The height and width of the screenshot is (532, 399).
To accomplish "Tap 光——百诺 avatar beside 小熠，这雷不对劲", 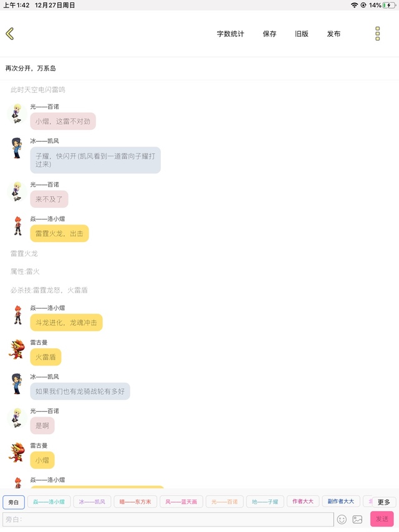I will (x=17, y=114).
